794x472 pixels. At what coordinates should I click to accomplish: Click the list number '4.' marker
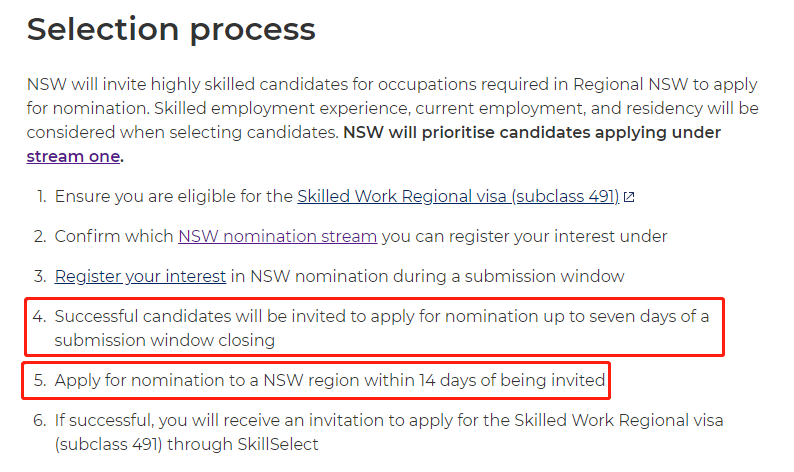[x=39, y=317]
